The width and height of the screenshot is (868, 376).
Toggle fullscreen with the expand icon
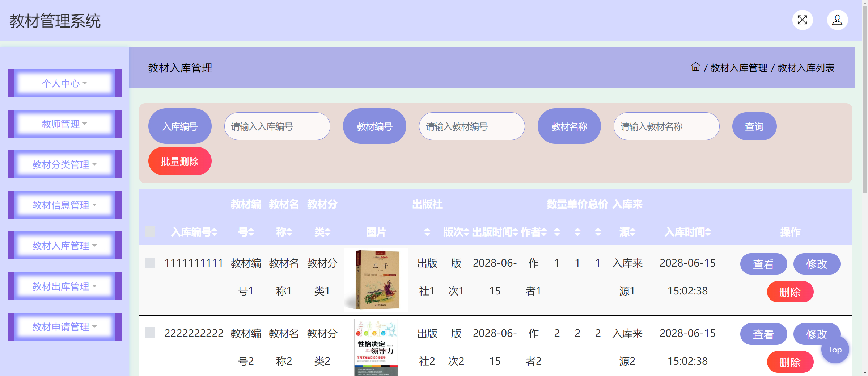tap(802, 20)
